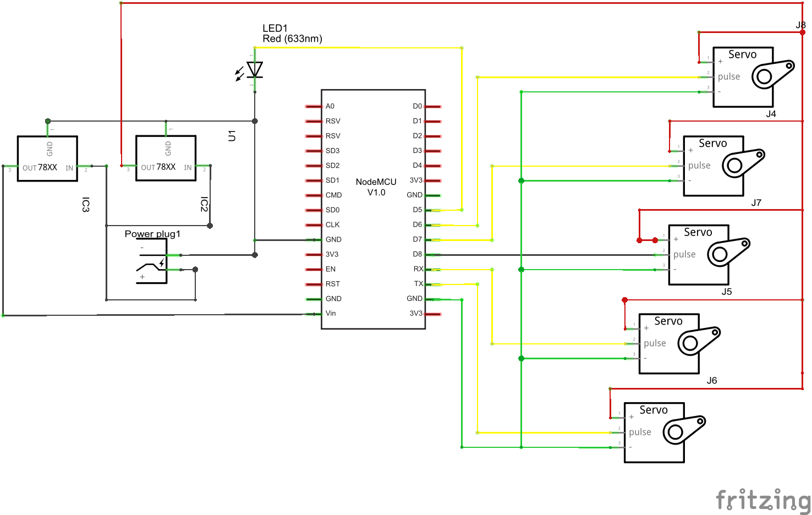
Task: Click the CMD pin on NodeMCU
Action: click(314, 195)
